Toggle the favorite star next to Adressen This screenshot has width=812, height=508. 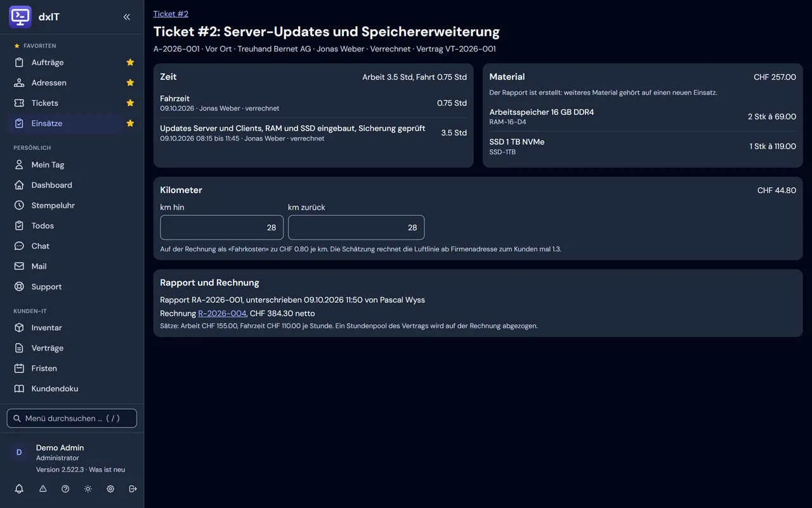click(x=130, y=83)
